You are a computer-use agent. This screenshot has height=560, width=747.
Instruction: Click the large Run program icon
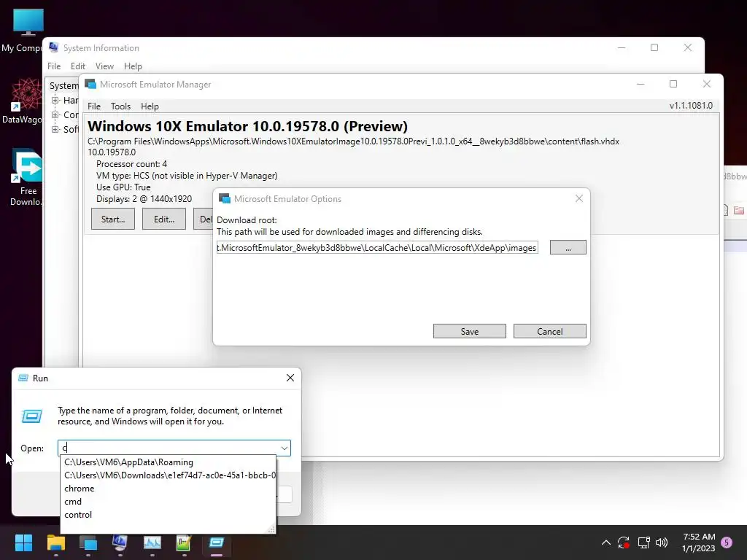[x=32, y=416]
